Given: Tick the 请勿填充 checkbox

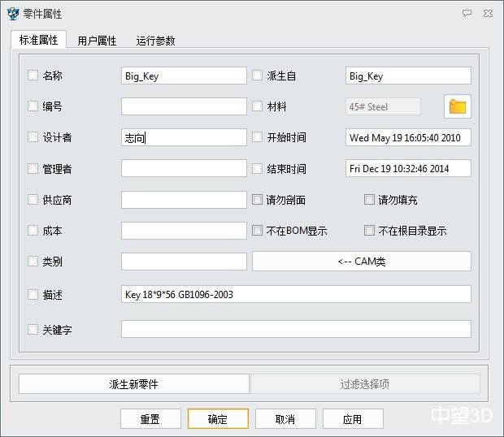Looking at the screenshot, I should [370, 200].
